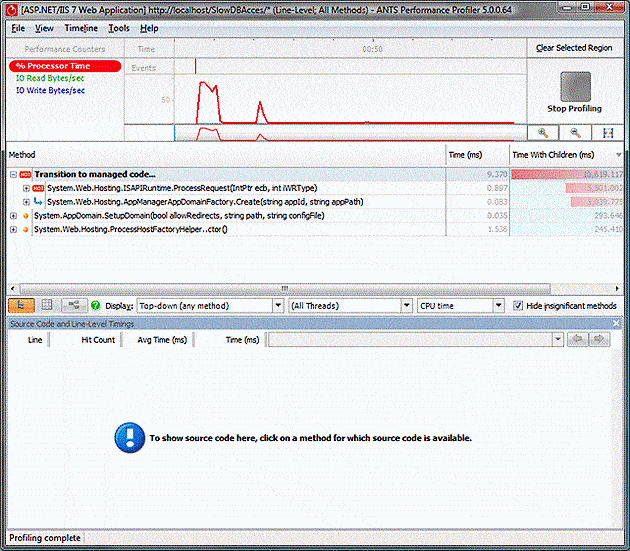Navigate forward with the right arrow button
Viewport: 630px width, 551px height.
tap(599, 340)
